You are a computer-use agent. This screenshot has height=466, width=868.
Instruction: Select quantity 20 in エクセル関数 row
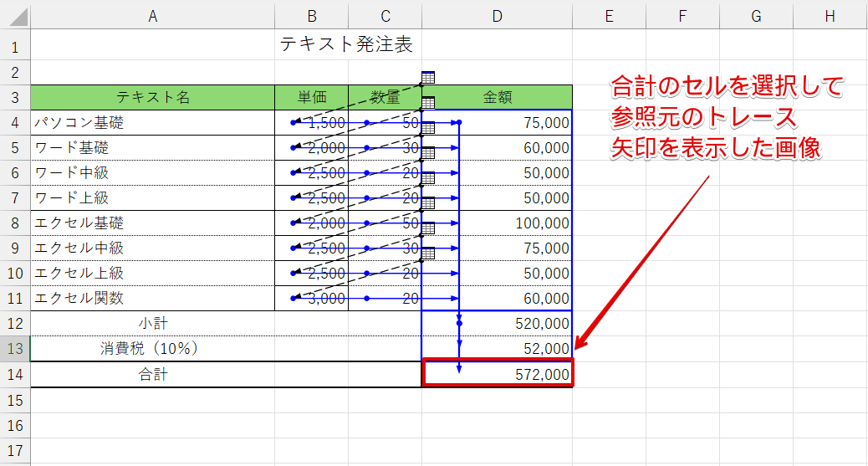click(x=385, y=298)
